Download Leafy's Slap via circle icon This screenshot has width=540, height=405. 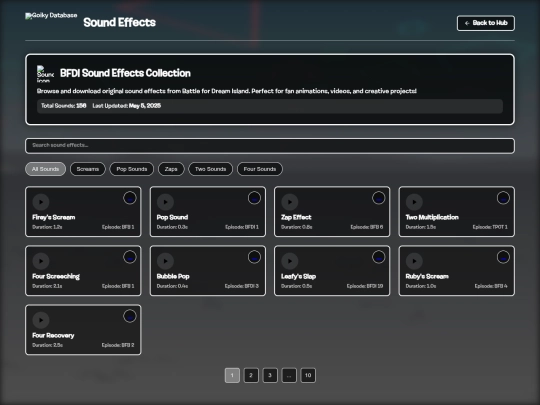378,257
